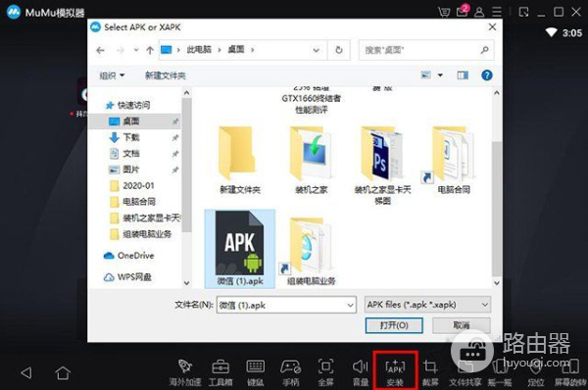Open the 键盘 keyboard mapping tool
Viewport: 588px width, 390px height.
point(256,372)
